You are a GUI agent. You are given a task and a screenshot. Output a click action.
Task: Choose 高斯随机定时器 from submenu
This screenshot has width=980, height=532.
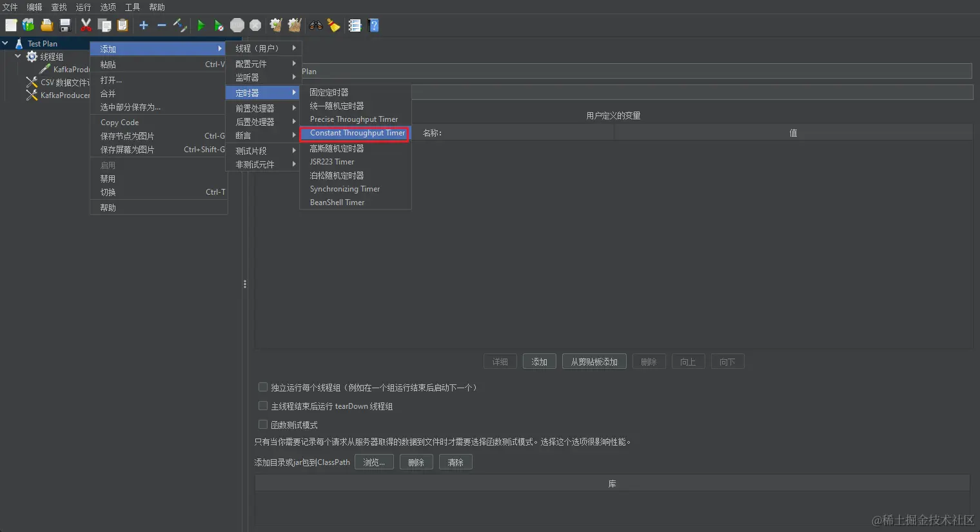tap(355, 148)
